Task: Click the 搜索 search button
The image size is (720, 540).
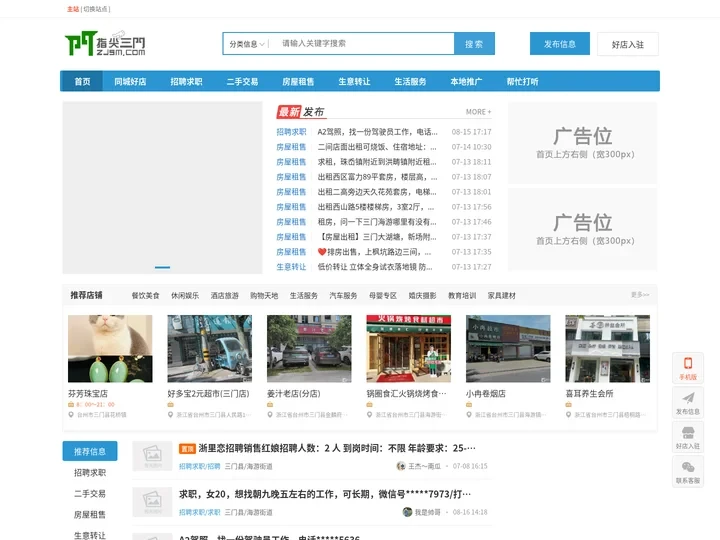Action: pos(474,44)
